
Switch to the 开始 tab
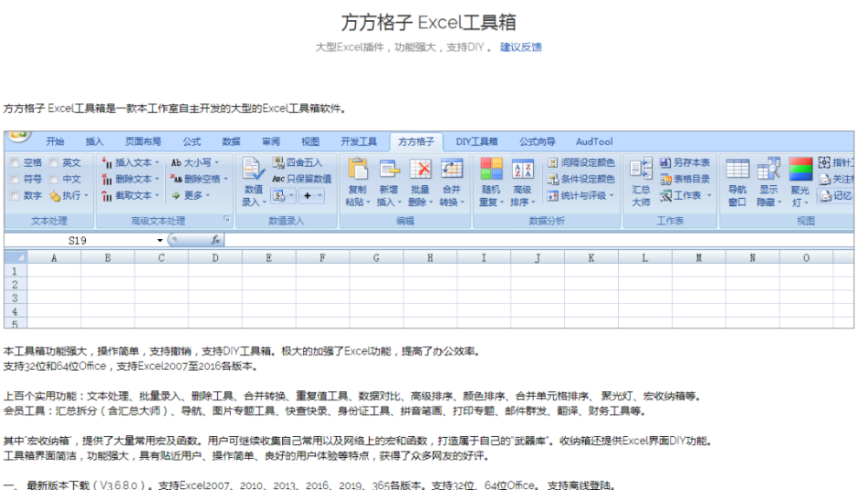point(55,142)
